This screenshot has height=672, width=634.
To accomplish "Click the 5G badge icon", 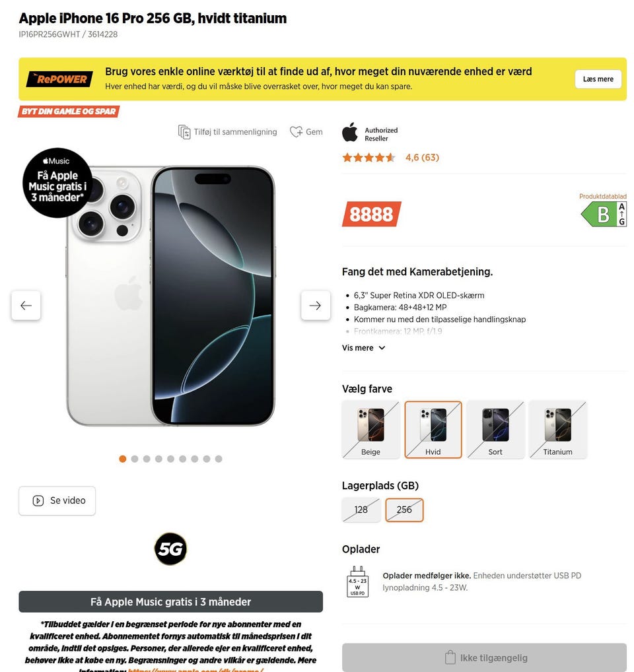I will click(170, 549).
